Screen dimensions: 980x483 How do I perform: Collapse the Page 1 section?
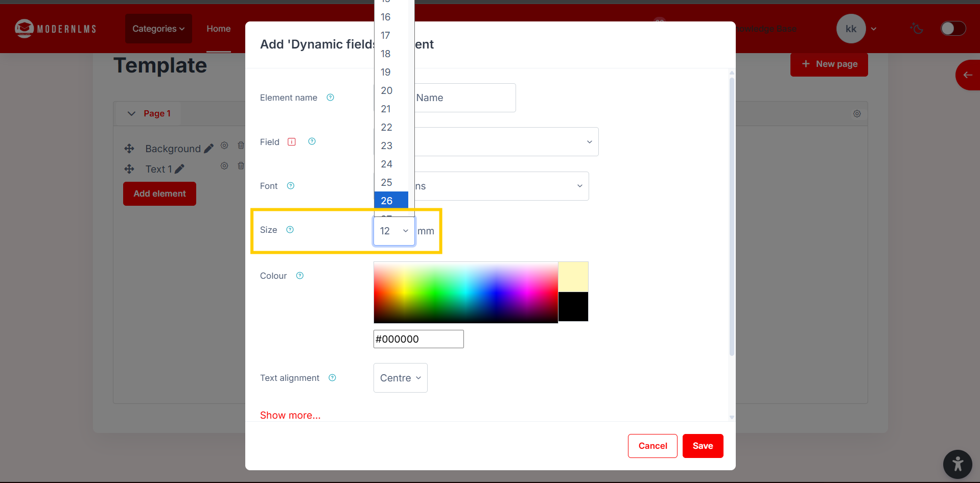click(x=131, y=113)
